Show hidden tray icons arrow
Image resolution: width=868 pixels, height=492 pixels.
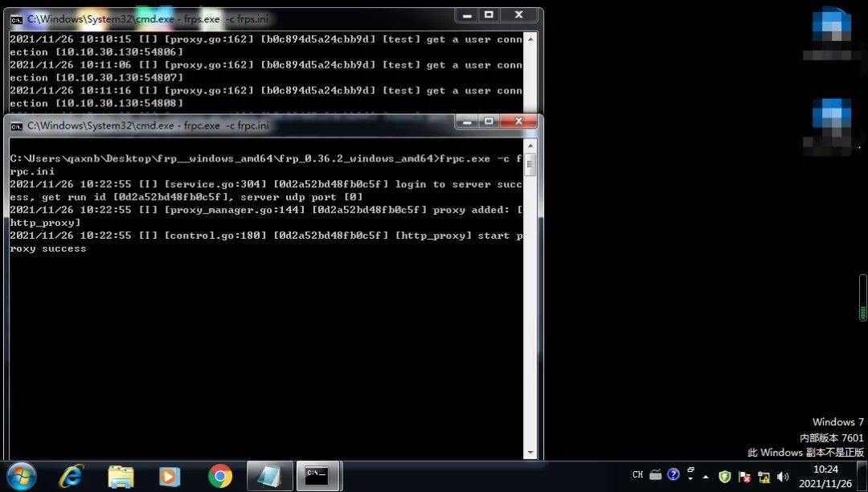tap(706, 477)
